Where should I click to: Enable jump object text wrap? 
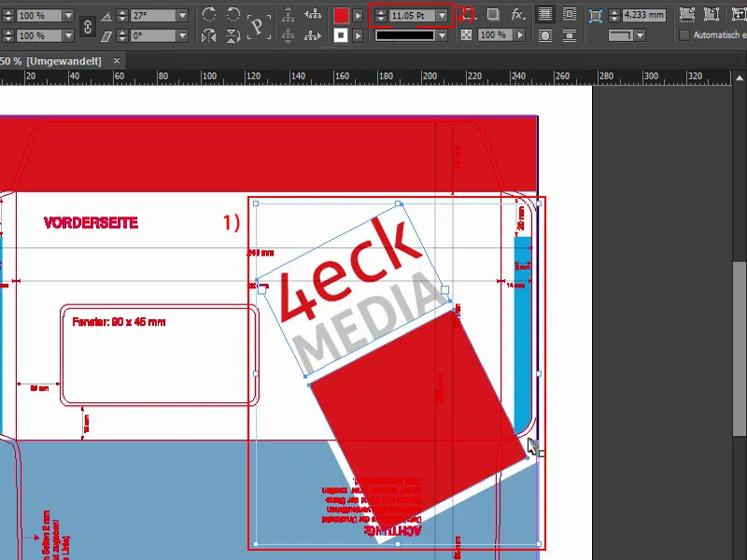570,35
